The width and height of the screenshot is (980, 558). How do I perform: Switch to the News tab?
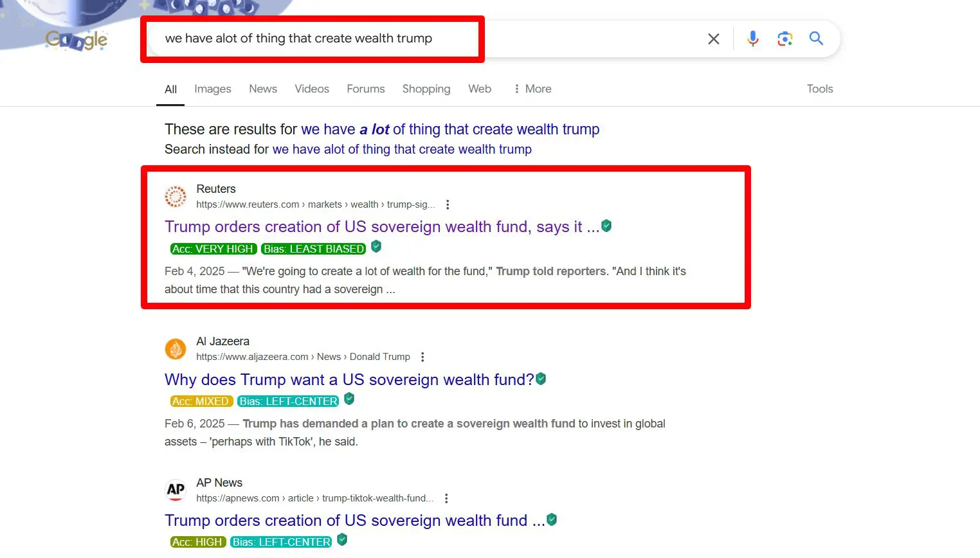(x=263, y=89)
